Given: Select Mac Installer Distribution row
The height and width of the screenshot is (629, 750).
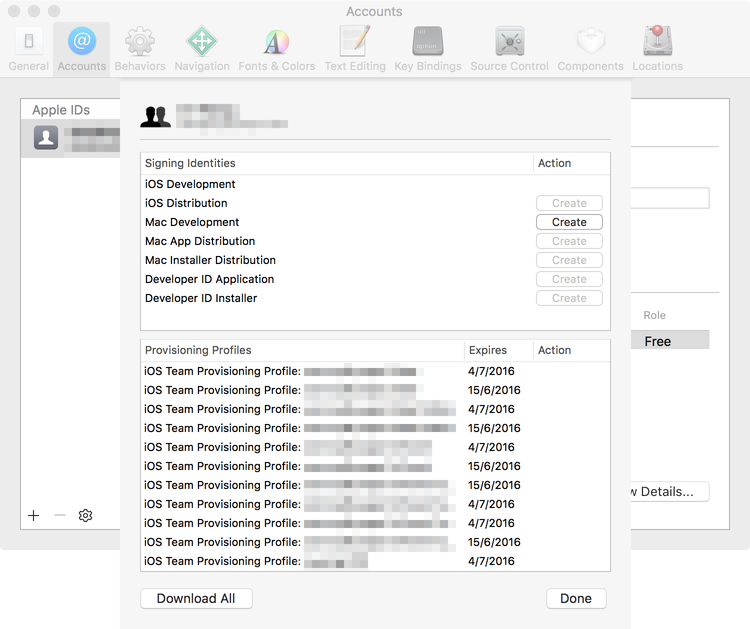Looking at the screenshot, I should pyautogui.click(x=375, y=260).
